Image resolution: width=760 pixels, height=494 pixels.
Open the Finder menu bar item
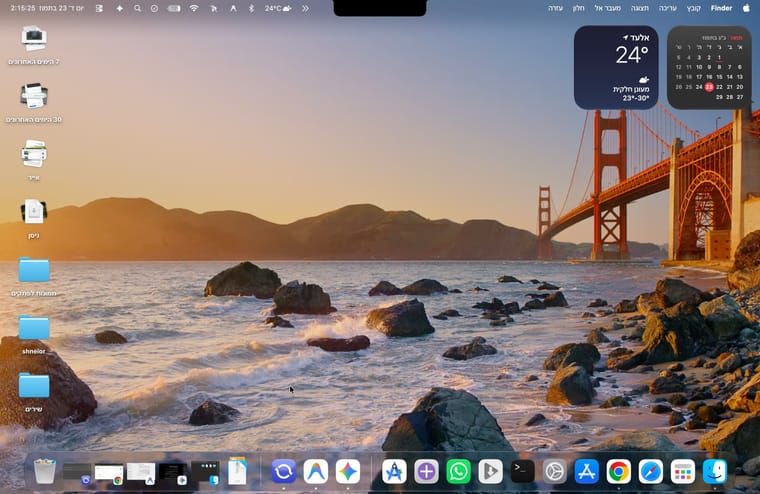(721, 8)
